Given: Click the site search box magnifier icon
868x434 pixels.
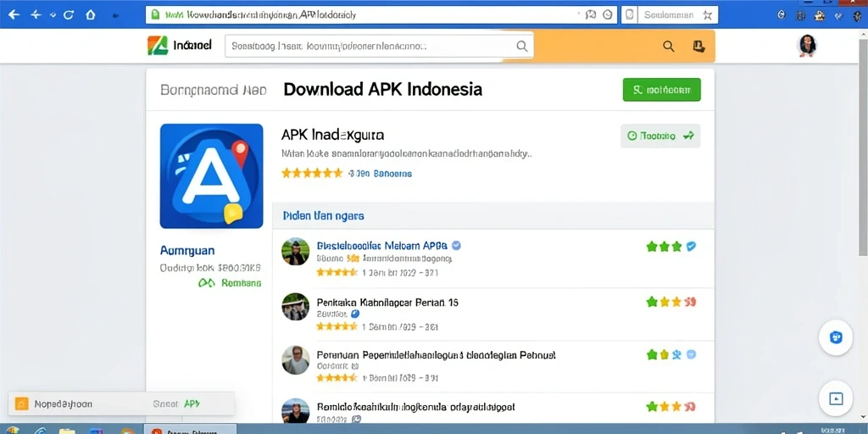Looking at the screenshot, I should click(521, 47).
